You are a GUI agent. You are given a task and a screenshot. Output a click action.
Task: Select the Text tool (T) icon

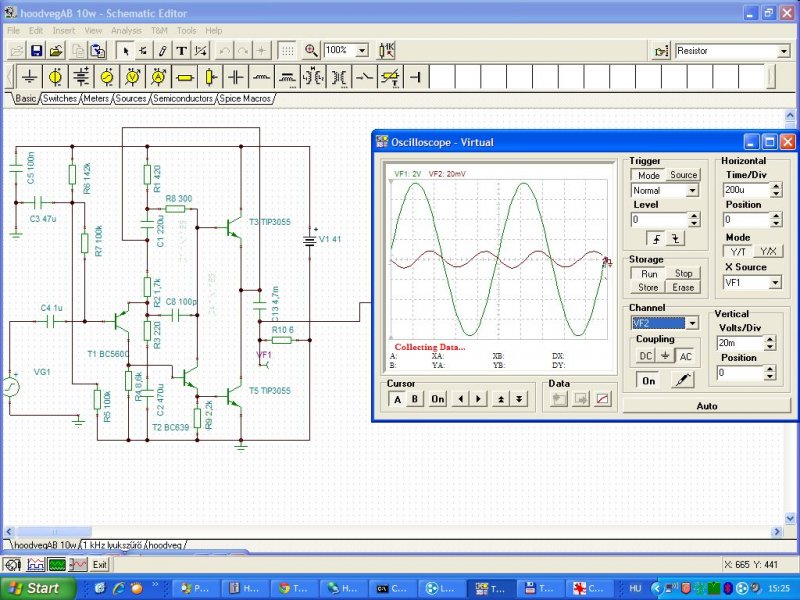[181, 50]
